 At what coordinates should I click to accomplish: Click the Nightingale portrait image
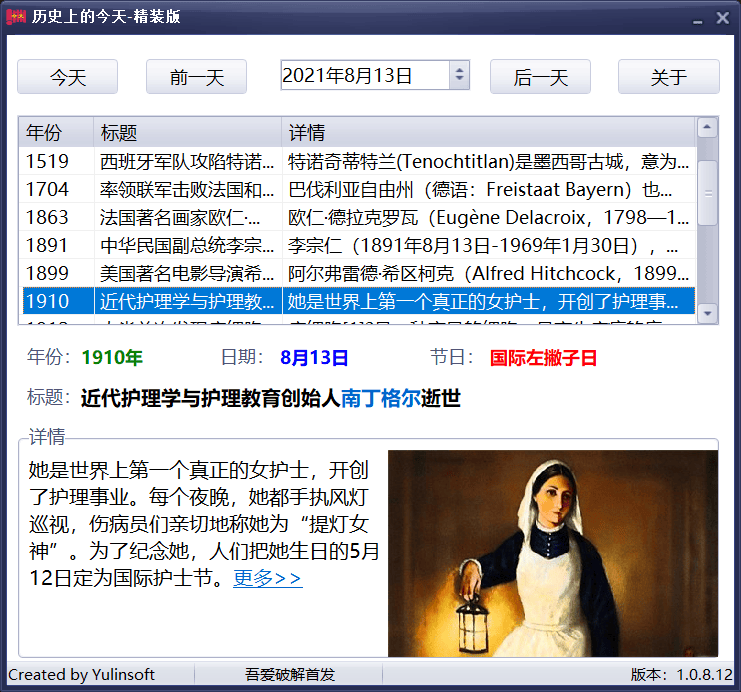pos(552,553)
